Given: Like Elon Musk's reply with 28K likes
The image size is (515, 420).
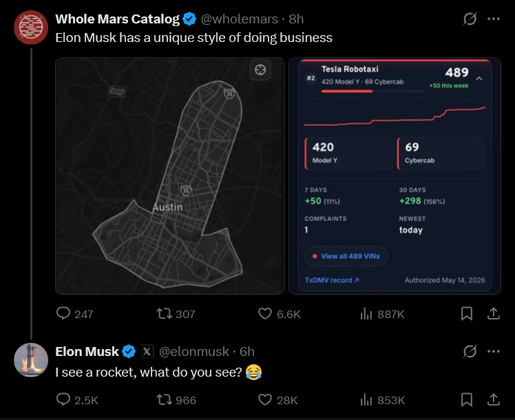Looking at the screenshot, I should coord(278,400).
